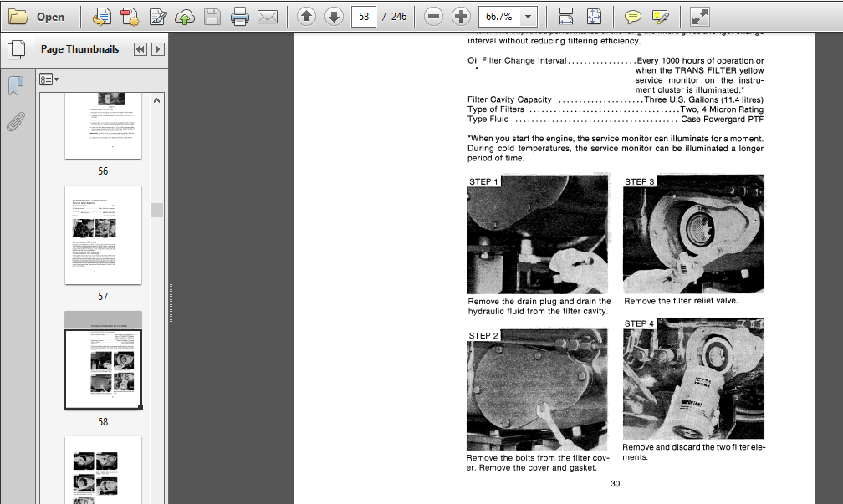Open the Edit/sign document icon
Screen dimensions: 843x504
(x=157, y=17)
